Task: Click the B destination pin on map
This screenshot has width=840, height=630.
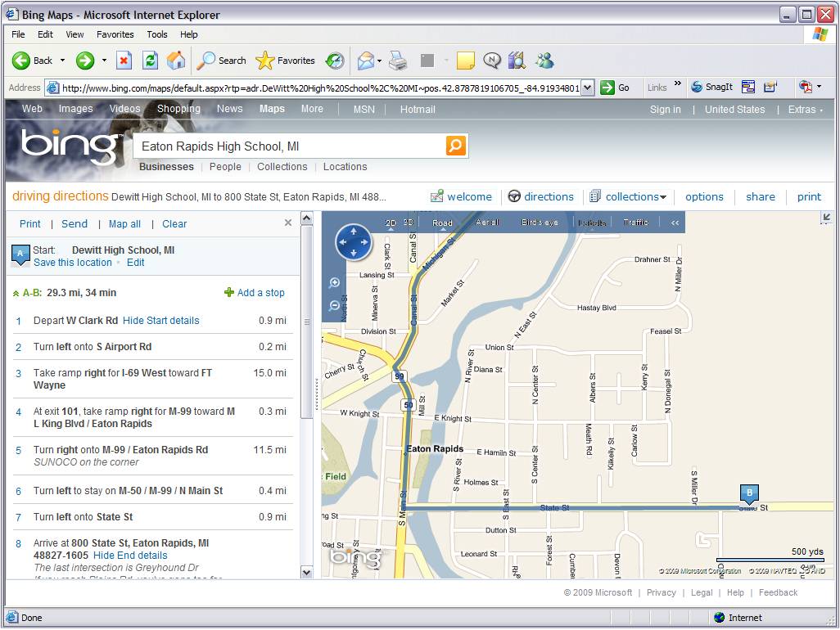Action: click(749, 493)
